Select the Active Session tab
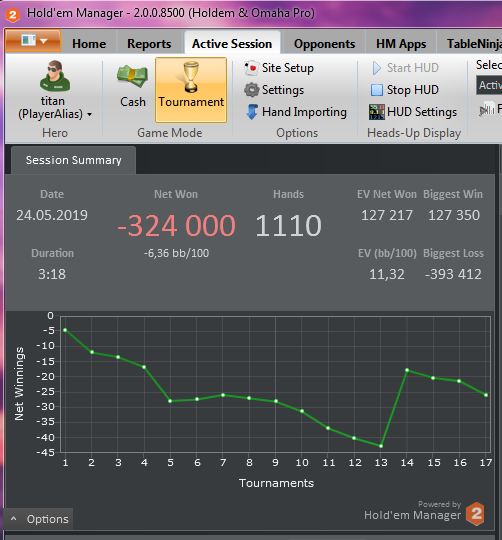Image resolution: width=502 pixels, height=540 pixels. tap(232, 44)
